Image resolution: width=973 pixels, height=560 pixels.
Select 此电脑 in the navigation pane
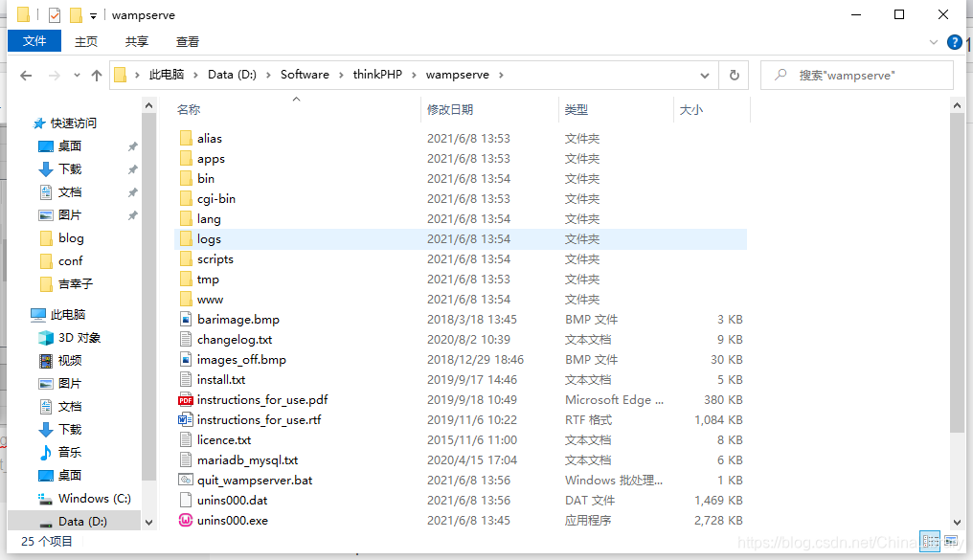68,314
